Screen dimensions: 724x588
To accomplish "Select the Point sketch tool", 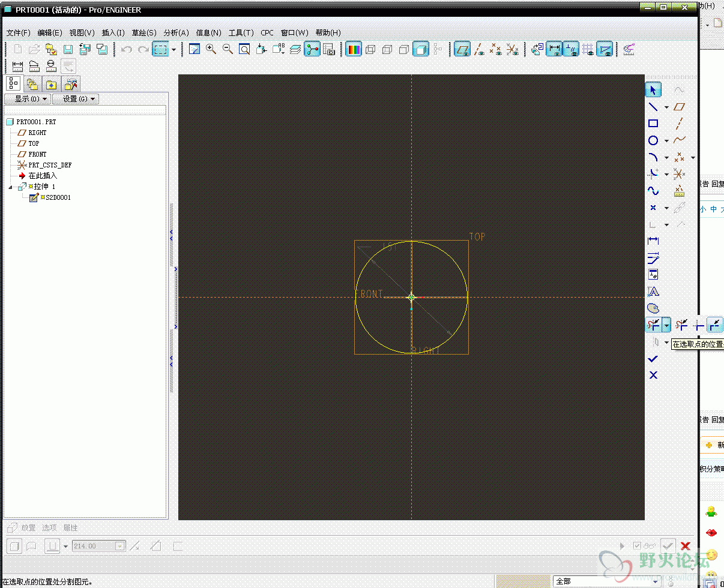I will pyautogui.click(x=653, y=208).
